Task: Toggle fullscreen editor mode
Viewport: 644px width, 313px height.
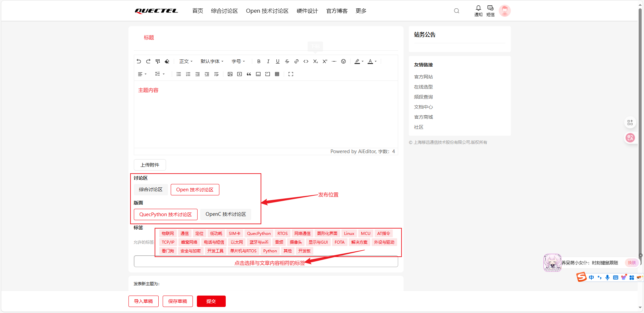Action: 291,74
